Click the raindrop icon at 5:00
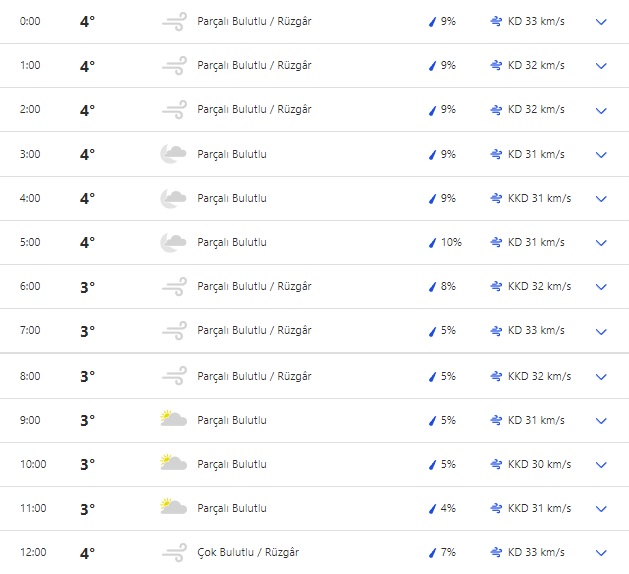This screenshot has height=574, width=629. point(432,242)
